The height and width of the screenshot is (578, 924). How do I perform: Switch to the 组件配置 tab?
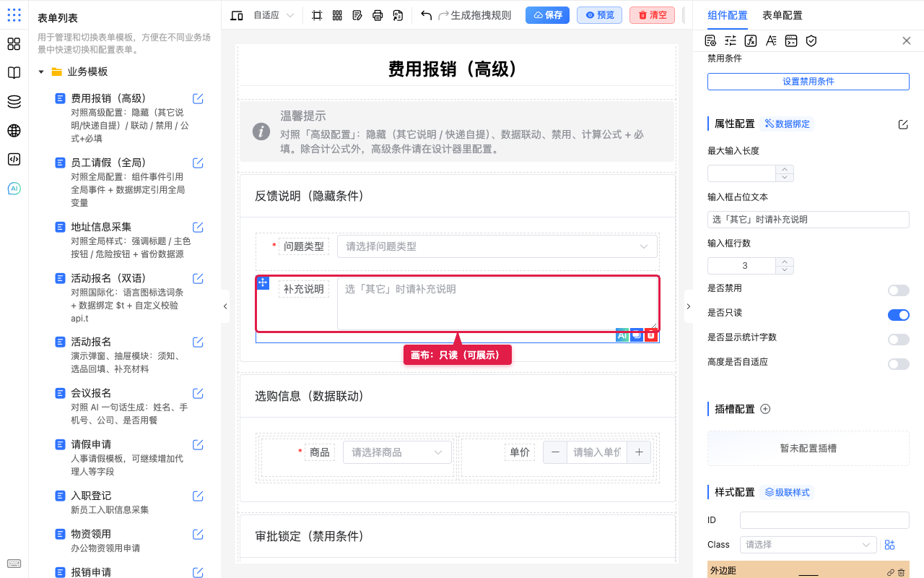pos(728,15)
